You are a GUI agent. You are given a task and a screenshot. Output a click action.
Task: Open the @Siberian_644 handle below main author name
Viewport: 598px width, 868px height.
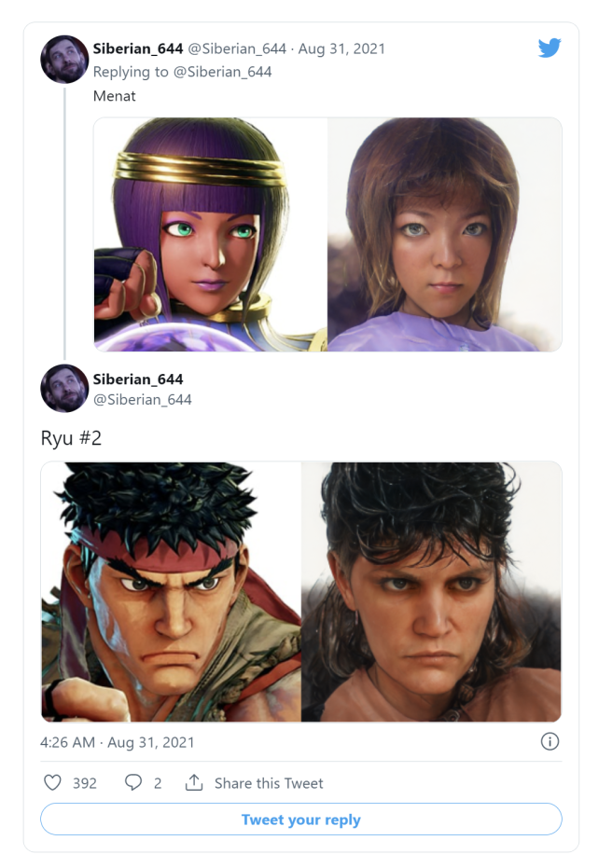coord(143,400)
